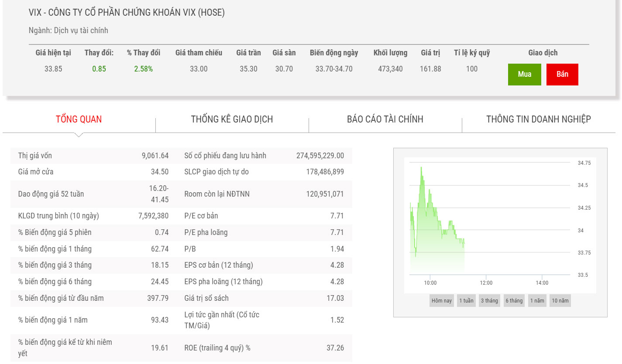Set the chart range to 6 tháng
The width and height of the screenshot is (622, 364).
pos(514,300)
